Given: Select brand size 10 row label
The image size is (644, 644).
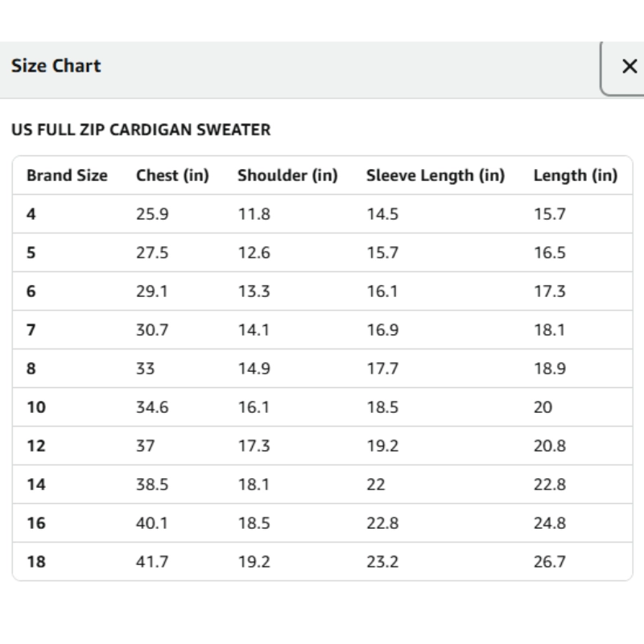Looking at the screenshot, I should point(36,407).
